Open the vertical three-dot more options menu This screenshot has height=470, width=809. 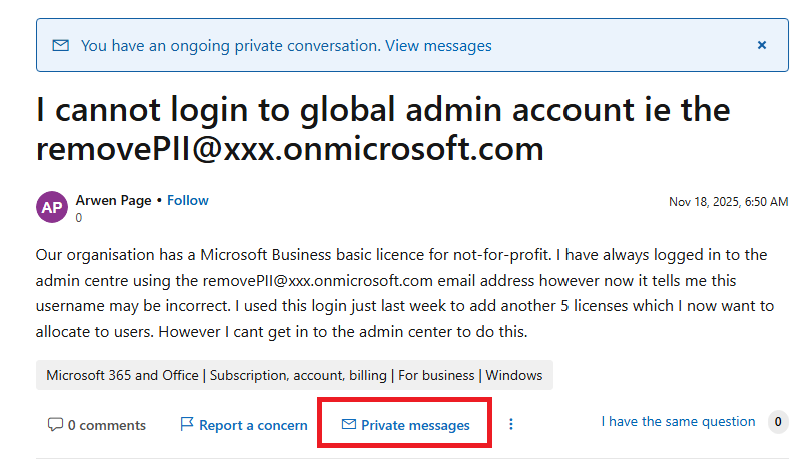pyautogui.click(x=511, y=424)
